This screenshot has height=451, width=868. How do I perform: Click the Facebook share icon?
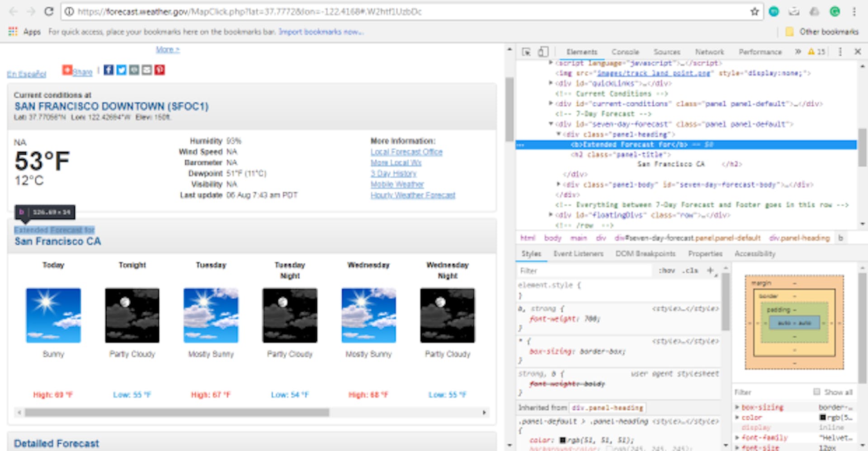point(108,70)
